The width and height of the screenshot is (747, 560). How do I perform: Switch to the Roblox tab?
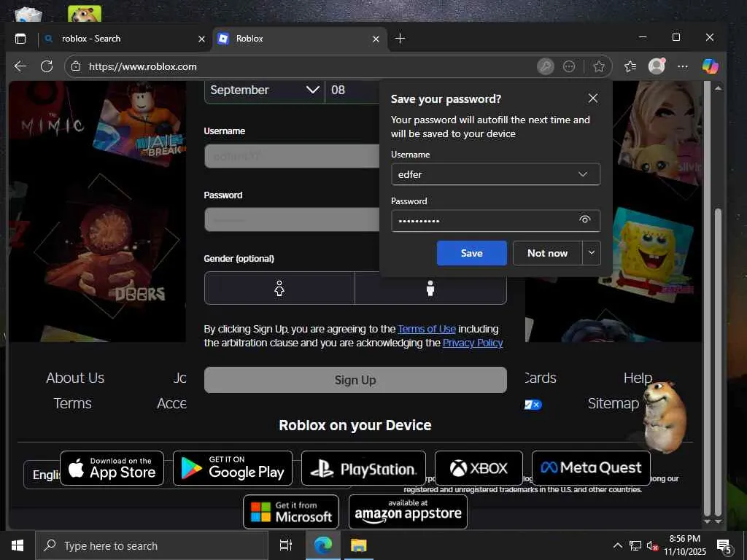click(299, 39)
